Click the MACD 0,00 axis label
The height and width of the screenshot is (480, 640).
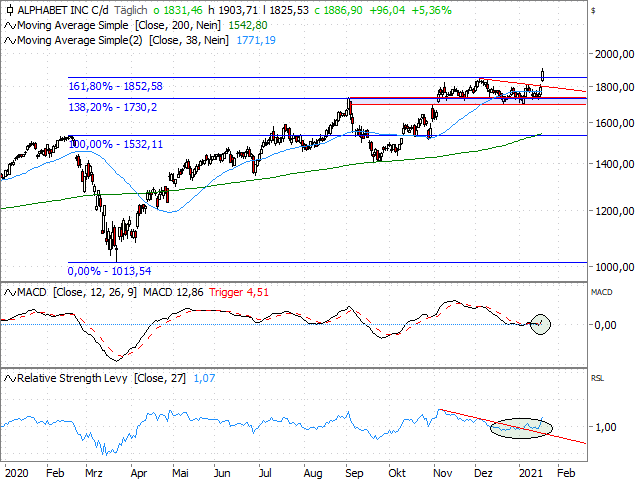pyautogui.click(x=605, y=325)
